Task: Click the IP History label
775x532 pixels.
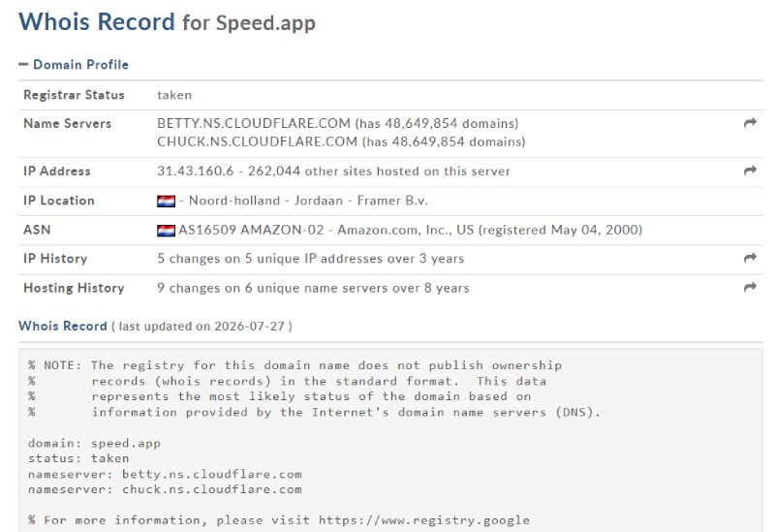Action: click(55, 259)
